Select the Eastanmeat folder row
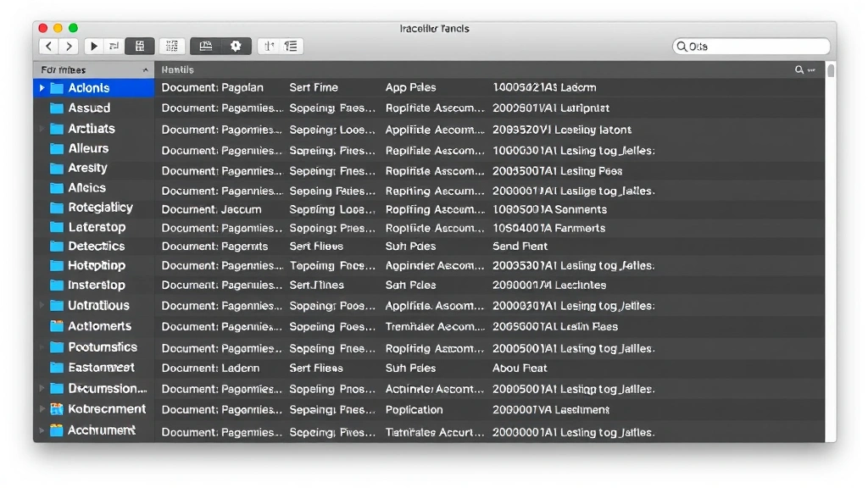 pyautogui.click(x=101, y=369)
